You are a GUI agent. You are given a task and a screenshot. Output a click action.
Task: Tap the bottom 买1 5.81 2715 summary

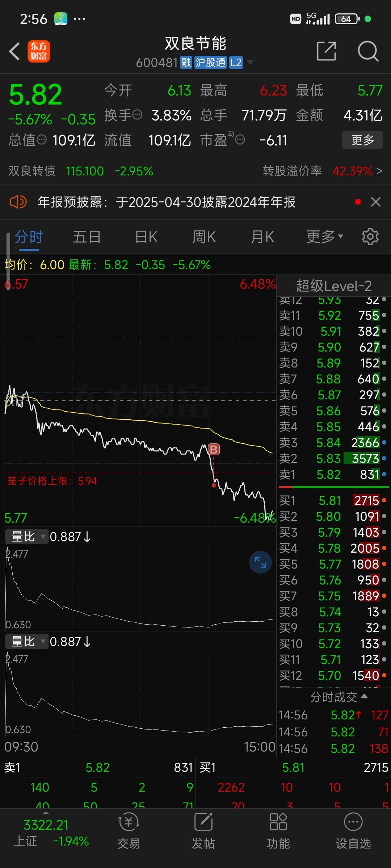tap(294, 767)
